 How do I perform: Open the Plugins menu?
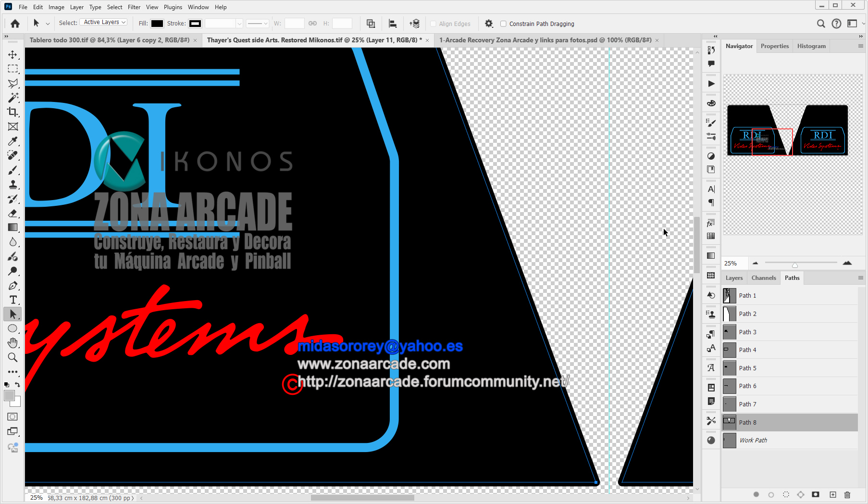tap(173, 7)
